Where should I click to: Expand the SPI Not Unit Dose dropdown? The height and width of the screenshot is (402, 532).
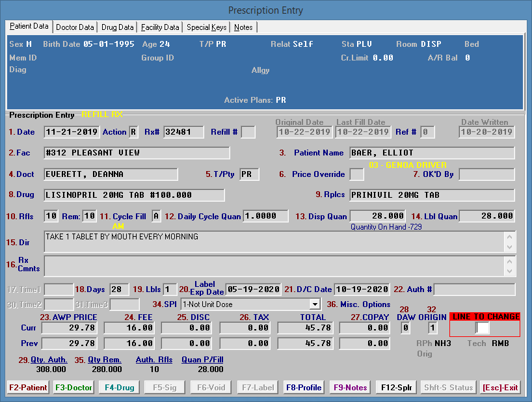click(x=315, y=304)
